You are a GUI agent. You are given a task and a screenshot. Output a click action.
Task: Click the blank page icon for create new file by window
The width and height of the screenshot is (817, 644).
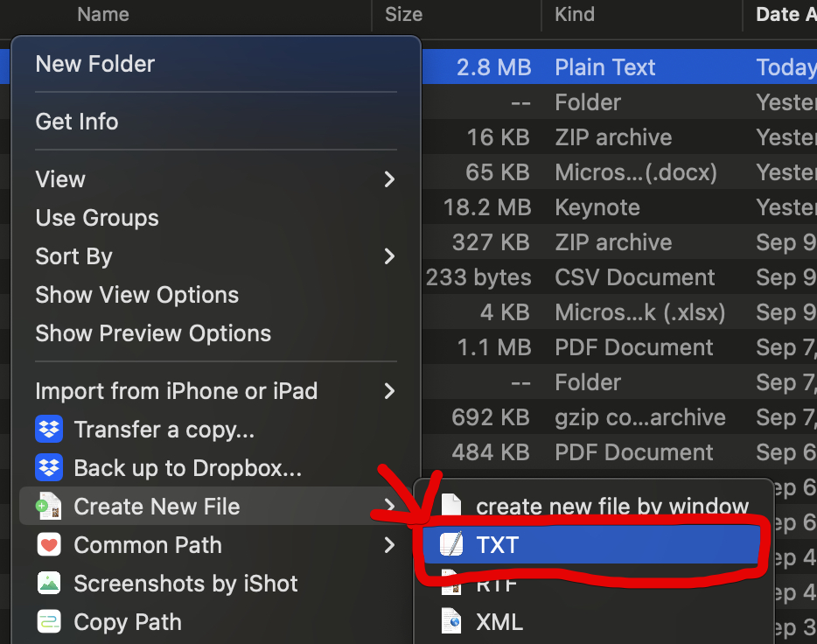[x=451, y=506]
